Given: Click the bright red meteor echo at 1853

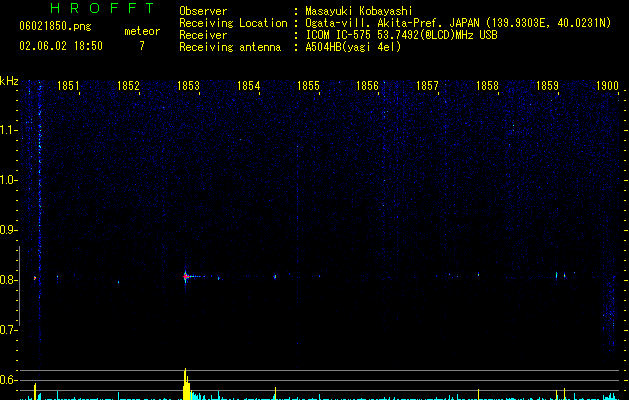Looking at the screenshot, I should 185,276.
